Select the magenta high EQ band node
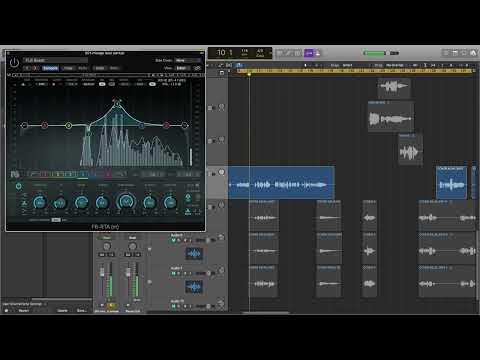This screenshot has width=480, height=360. coord(166,125)
